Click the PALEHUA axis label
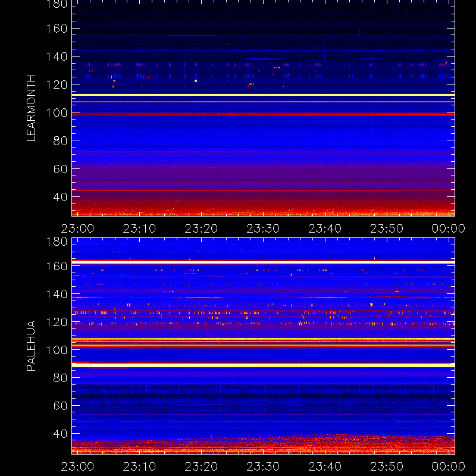The image size is (476, 476). (x=32, y=346)
